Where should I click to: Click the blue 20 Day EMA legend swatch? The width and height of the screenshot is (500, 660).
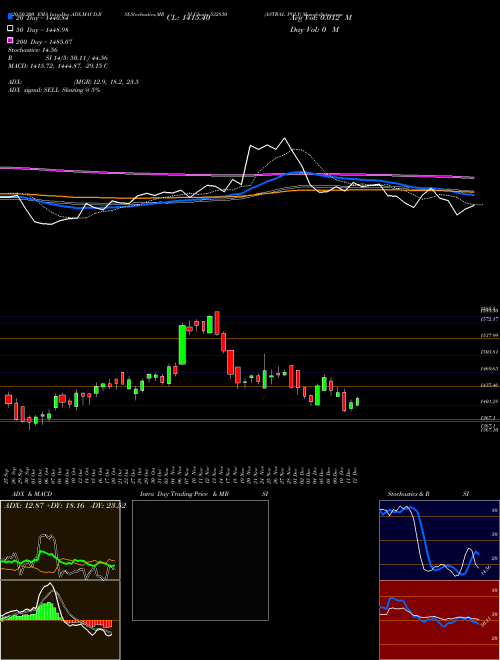coord(11,17)
